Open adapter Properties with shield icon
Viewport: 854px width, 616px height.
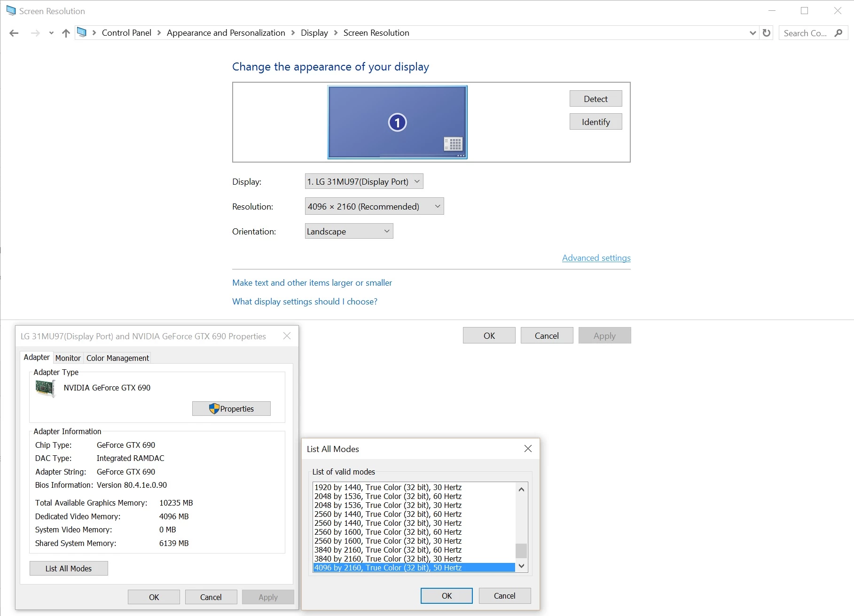(231, 409)
